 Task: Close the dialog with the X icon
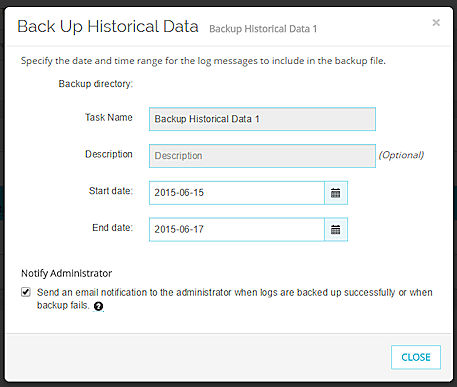click(x=436, y=23)
